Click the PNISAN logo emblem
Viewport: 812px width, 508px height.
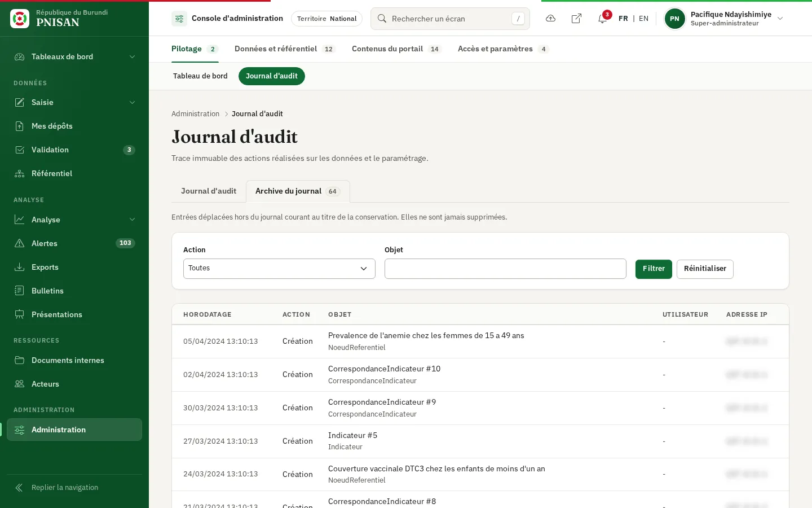[x=20, y=19]
